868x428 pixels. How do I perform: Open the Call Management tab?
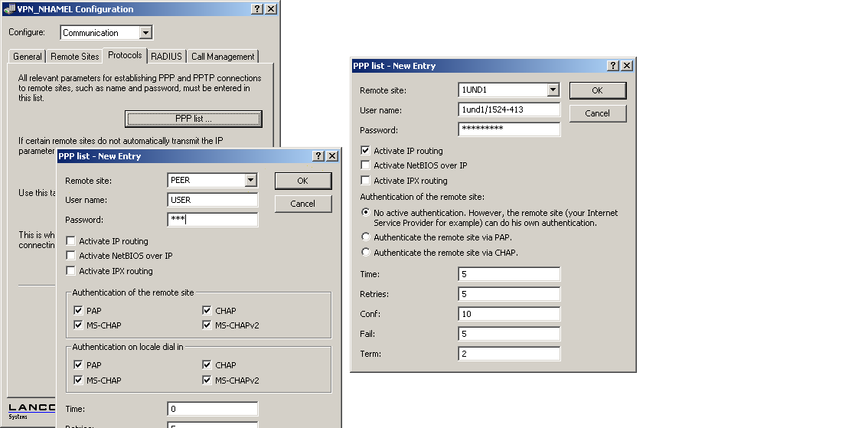pyautogui.click(x=223, y=57)
